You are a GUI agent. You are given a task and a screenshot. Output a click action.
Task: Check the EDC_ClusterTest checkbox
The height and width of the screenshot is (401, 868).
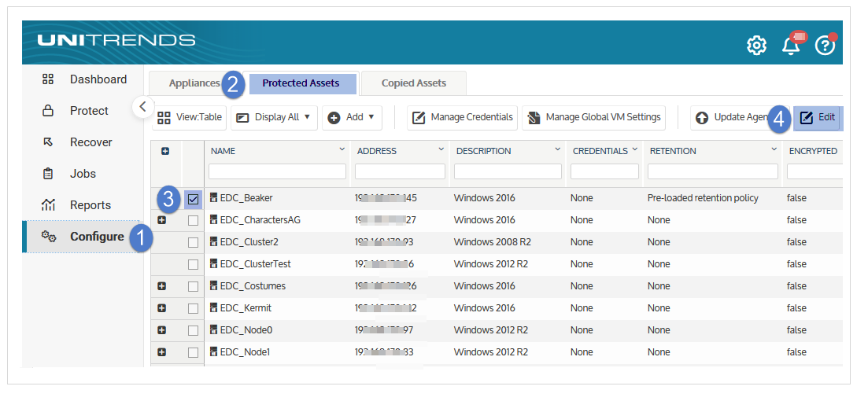coord(194,264)
